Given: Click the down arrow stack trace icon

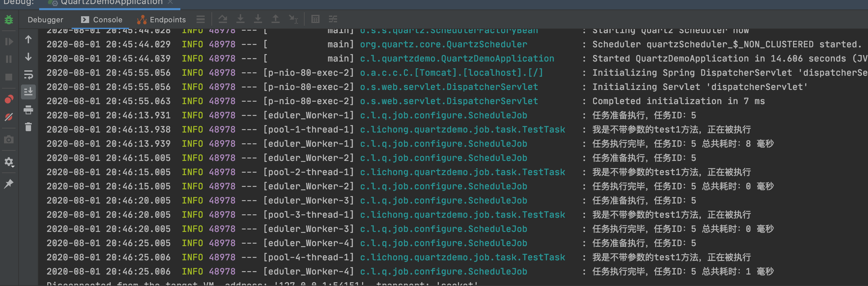Looking at the screenshot, I should 28,57.
